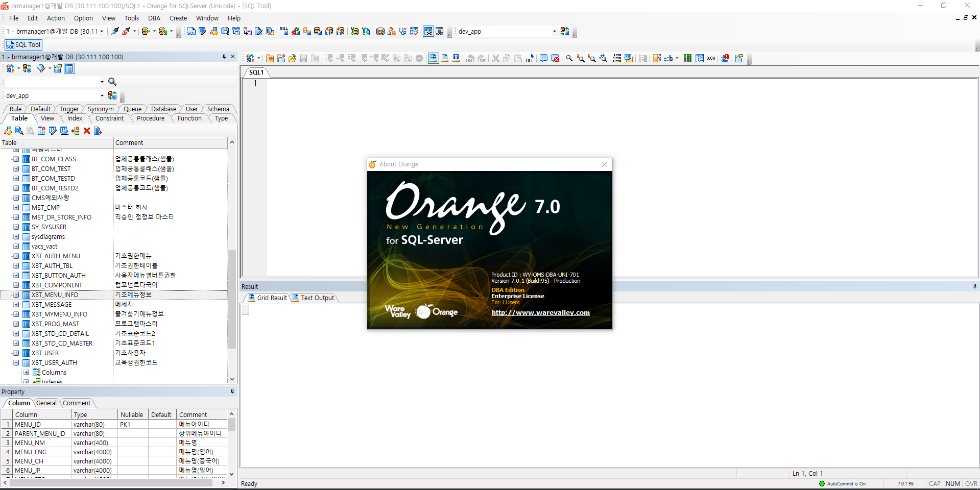The image size is (980, 490).
Task: Close the About Orange dialog
Action: tap(605, 164)
